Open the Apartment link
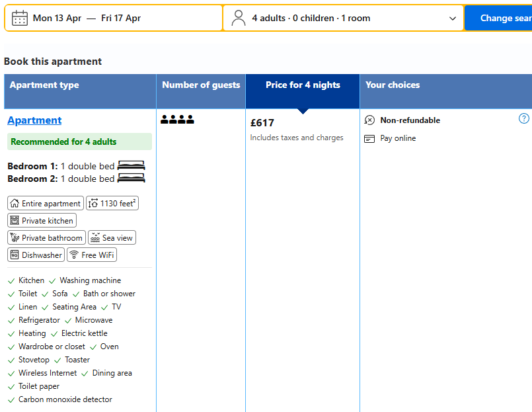532x412 pixels. click(x=34, y=120)
